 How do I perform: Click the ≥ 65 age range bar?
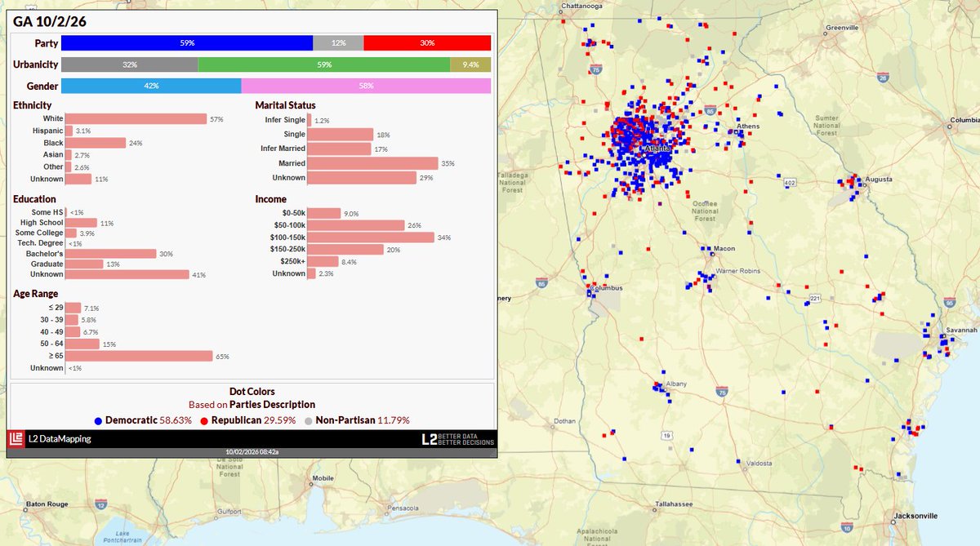(x=139, y=356)
